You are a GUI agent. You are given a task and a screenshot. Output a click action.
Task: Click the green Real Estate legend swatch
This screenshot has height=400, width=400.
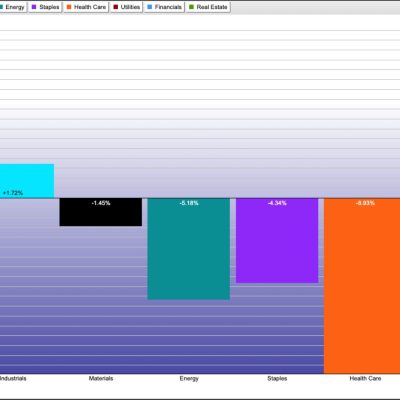[191, 7]
